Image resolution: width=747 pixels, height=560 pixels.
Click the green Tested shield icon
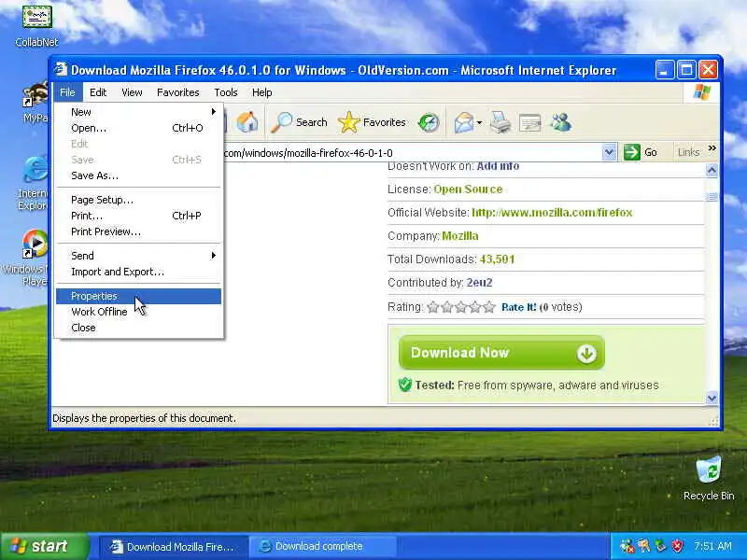pos(405,385)
